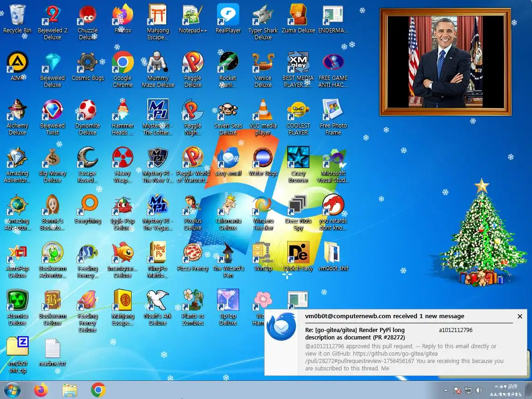Open Action Center flag tray icon
532x399 pixels.
[457, 390]
